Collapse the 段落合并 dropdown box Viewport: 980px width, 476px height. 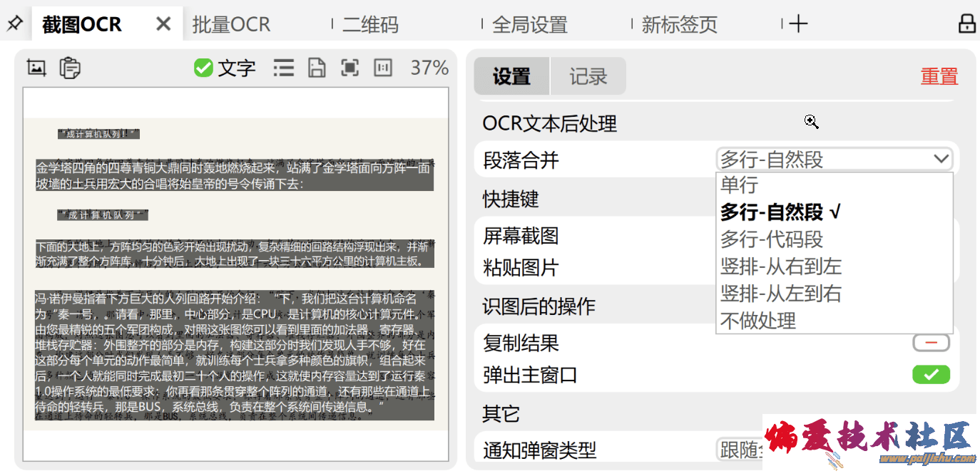pyautogui.click(x=834, y=159)
